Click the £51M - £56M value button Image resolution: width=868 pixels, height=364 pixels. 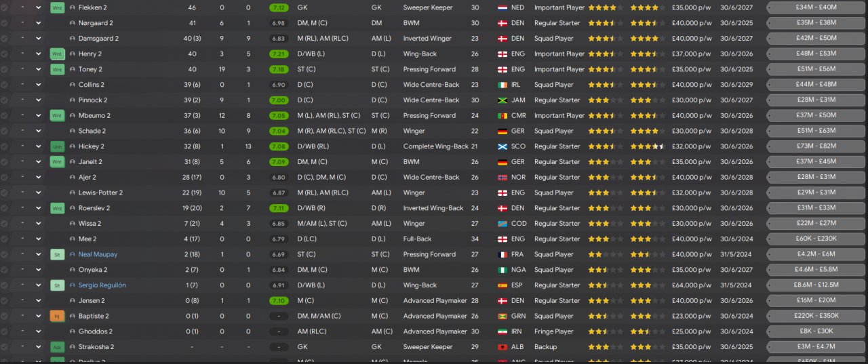[816, 69]
